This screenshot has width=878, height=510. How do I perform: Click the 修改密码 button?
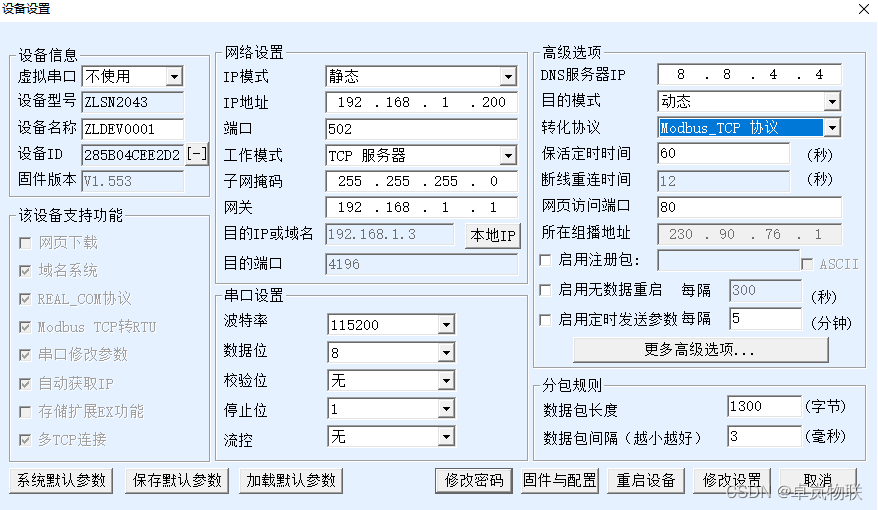pos(474,480)
